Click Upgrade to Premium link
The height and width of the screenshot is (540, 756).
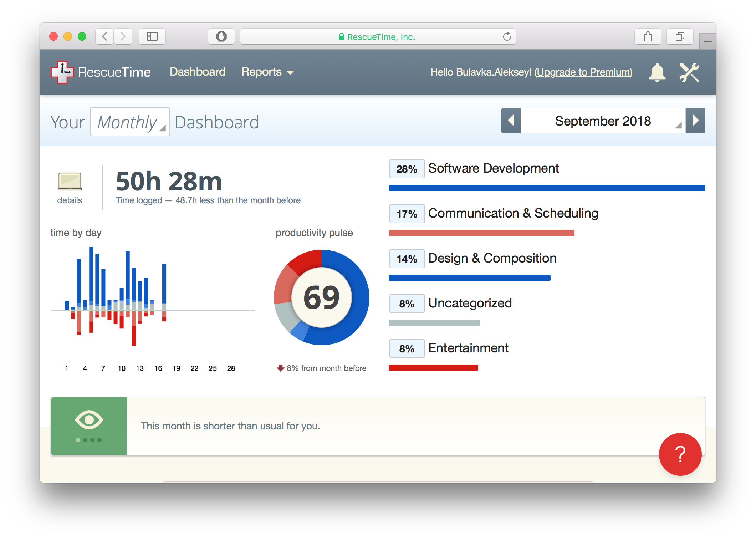583,72
